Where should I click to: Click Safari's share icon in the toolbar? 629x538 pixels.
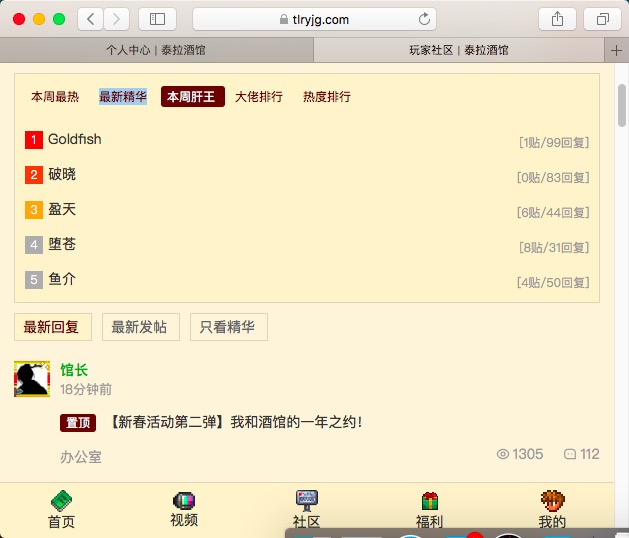(557, 19)
